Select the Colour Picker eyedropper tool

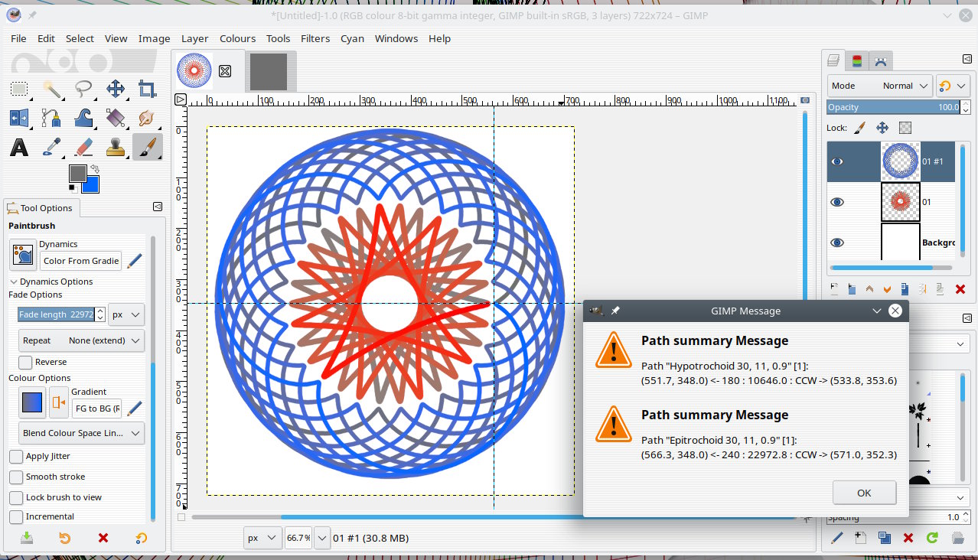pos(51,147)
